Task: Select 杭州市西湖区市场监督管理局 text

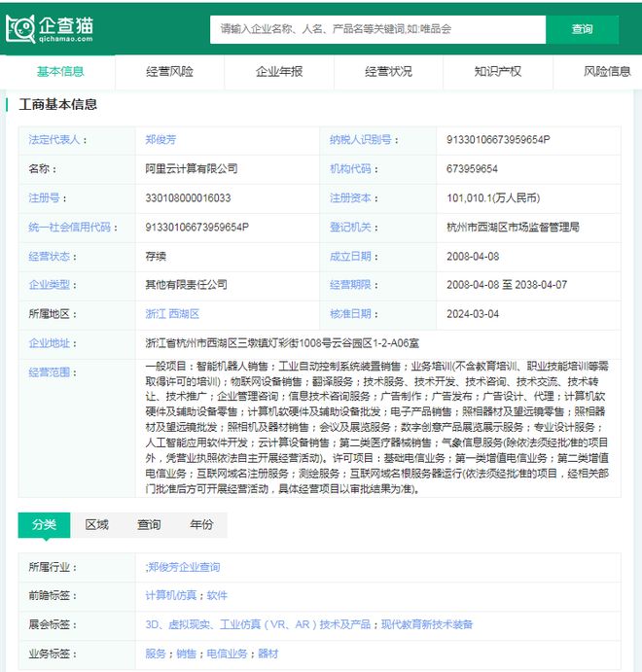Action: (513, 228)
